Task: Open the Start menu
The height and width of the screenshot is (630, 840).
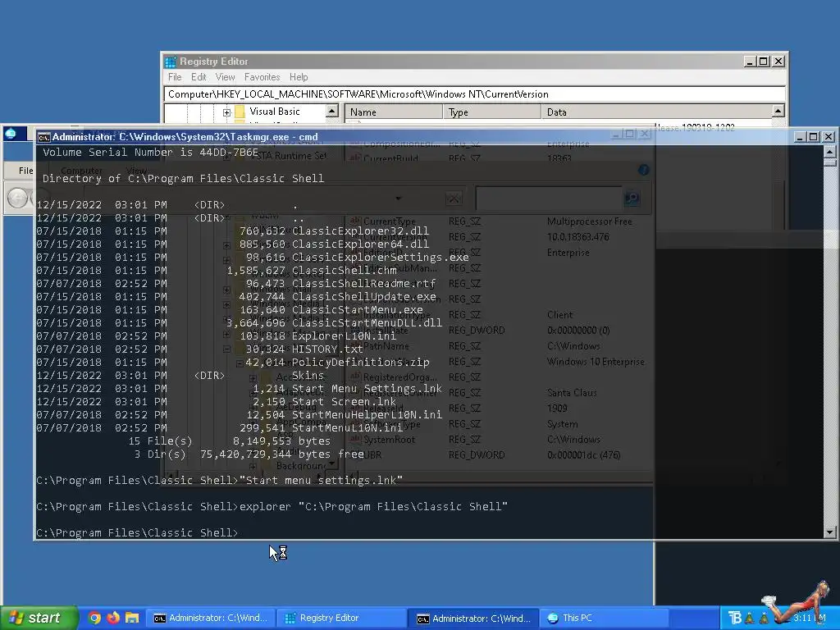Action: point(39,619)
